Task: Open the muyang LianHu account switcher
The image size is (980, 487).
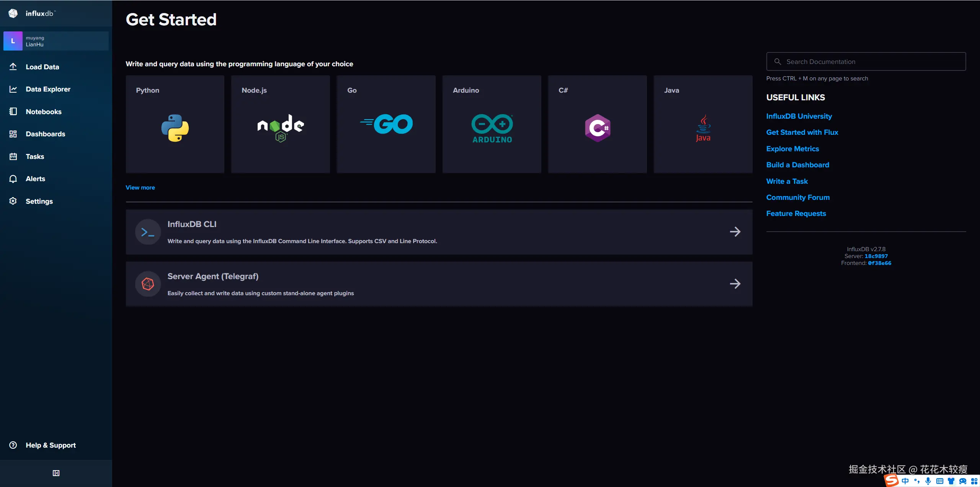Action: point(56,41)
